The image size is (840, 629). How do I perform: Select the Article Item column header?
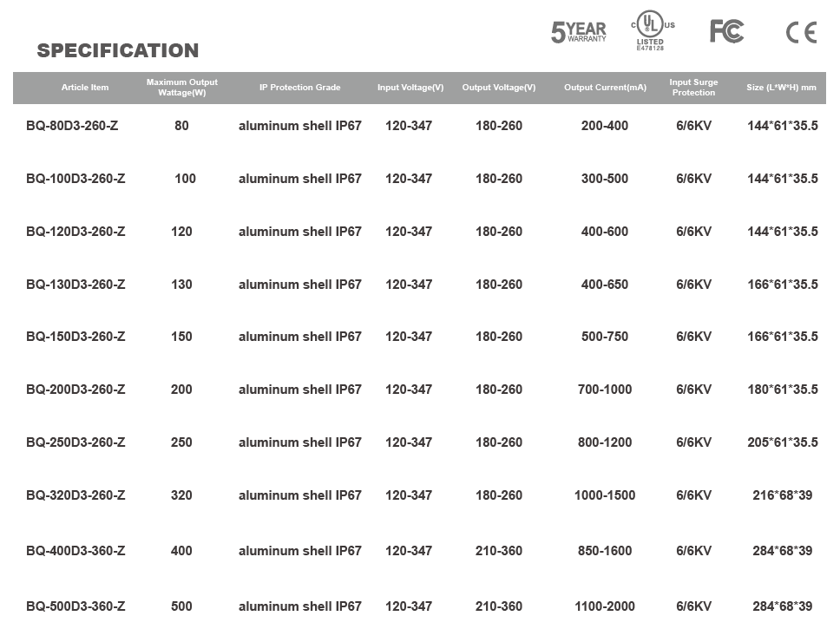point(85,88)
